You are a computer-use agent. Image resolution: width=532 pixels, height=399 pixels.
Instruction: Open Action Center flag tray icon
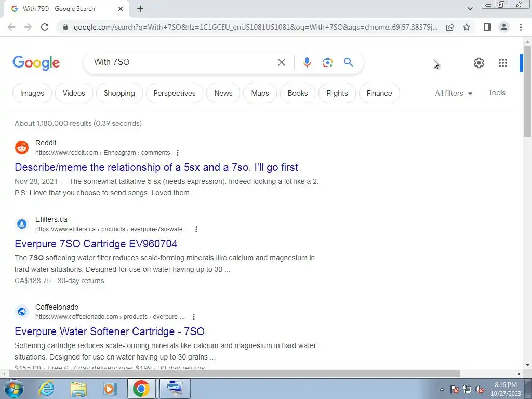[455, 390]
